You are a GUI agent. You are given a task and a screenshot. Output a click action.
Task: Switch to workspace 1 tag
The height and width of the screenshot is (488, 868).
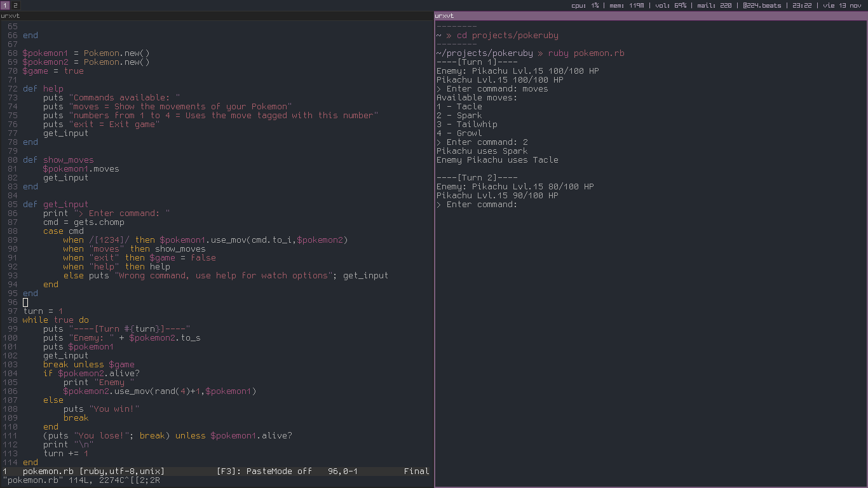pos(5,5)
